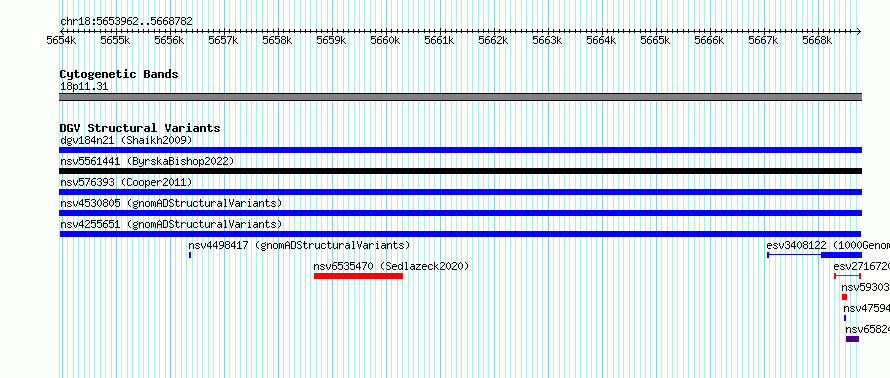Open the dgv184n21 (Shaikh2009) variant label
Screen dimensions: 890x378
126,140
